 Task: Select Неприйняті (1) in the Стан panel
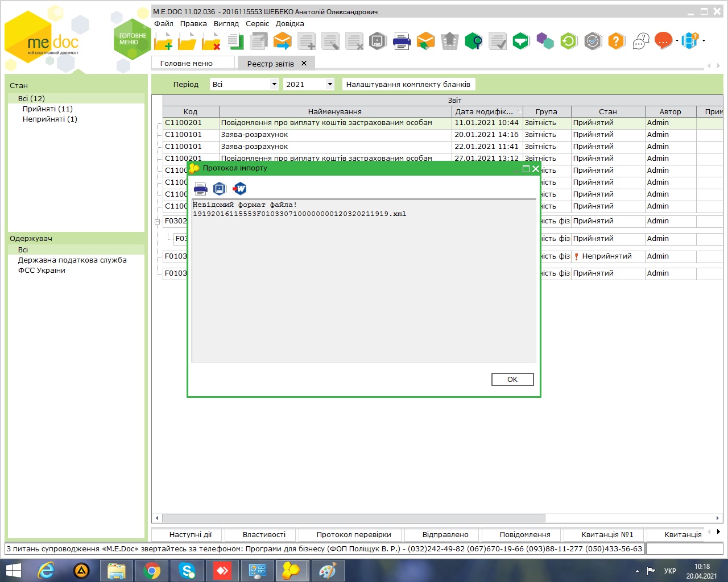pos(49,119)
